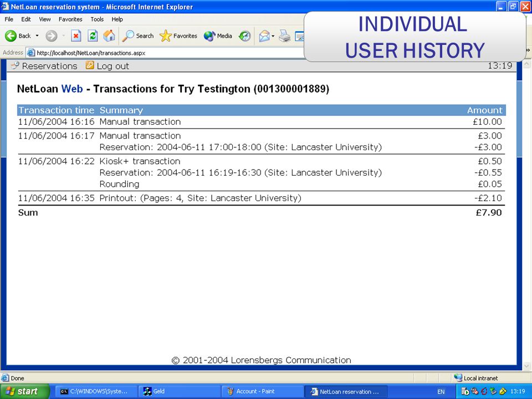The width and height of the screenshot is (532, 399).
Task: Open the Mail button dropdown arrow
Action: coord(273,36)
